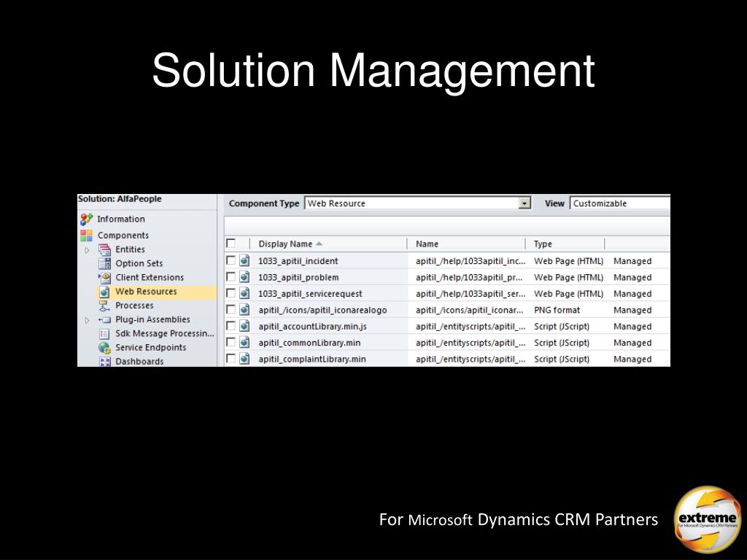Select Client Extensions in the tree

click(x=150, y=278)
